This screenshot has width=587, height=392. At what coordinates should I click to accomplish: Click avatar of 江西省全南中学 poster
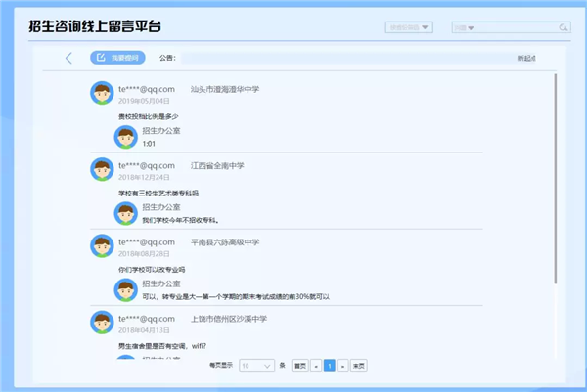tap(101, 170)
